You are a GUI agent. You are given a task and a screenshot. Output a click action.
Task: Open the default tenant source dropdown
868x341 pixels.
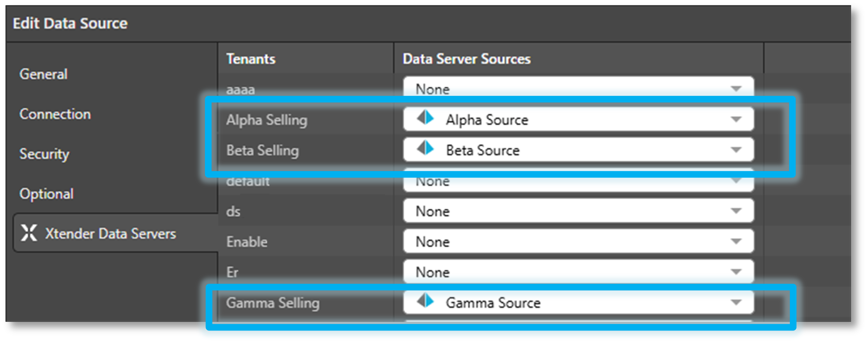click(x=578, y=181)
